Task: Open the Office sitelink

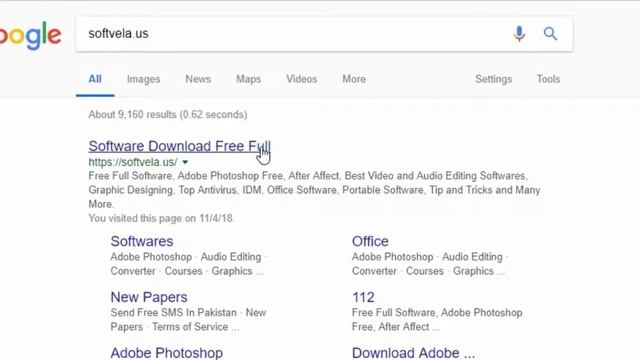Action: pyautogui.click(x=370, y=241)
